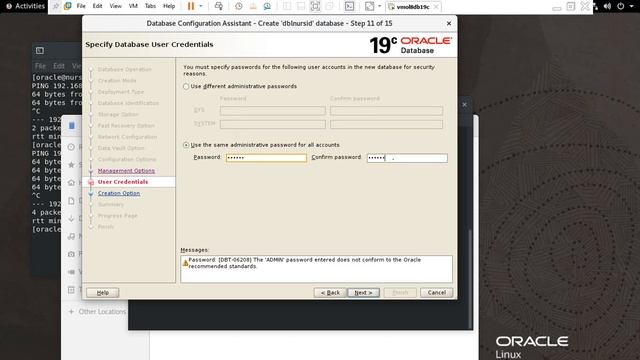The width and height of the screenshot is (640, 360).
Task: Click the blue icon in file manager header
Action: 72,126
